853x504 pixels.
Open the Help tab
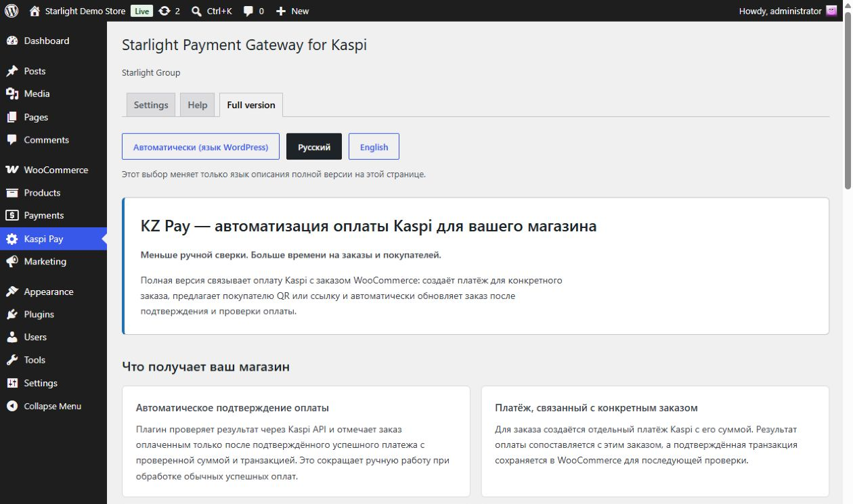click(x=198, y=105)
